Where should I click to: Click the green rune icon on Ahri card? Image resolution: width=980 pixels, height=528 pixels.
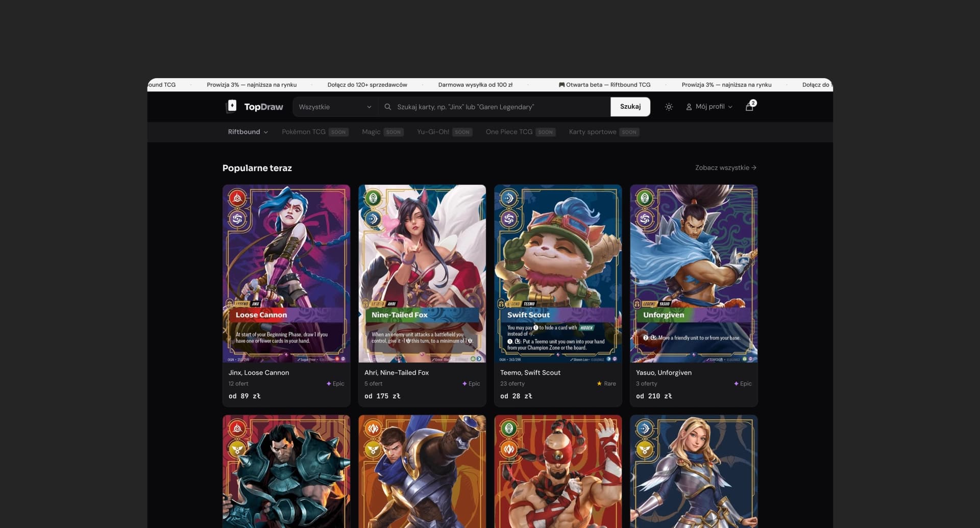373,198
